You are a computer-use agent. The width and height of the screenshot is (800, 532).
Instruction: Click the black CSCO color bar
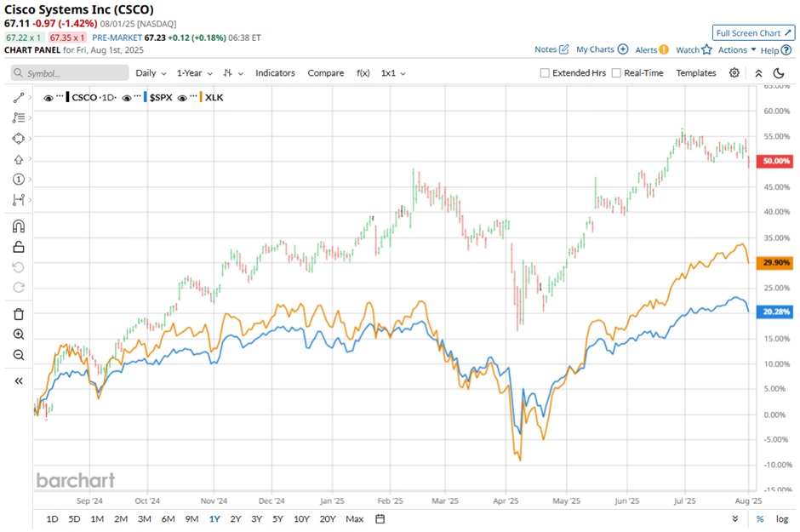(x=67, y=97)
